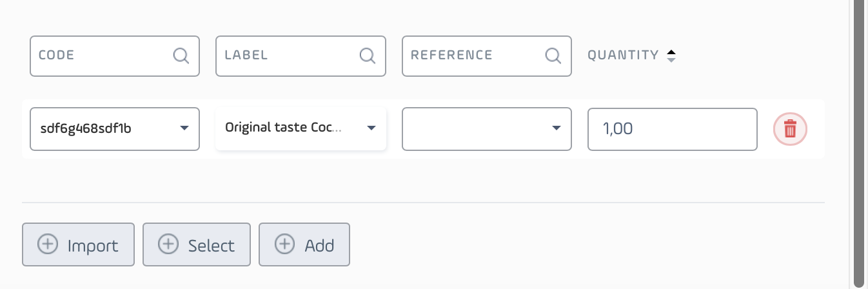The width and height of the screenshot is (868, 289).
Task: Click the magnifier icon in CODE filter
Action: [x=181, y=55]
